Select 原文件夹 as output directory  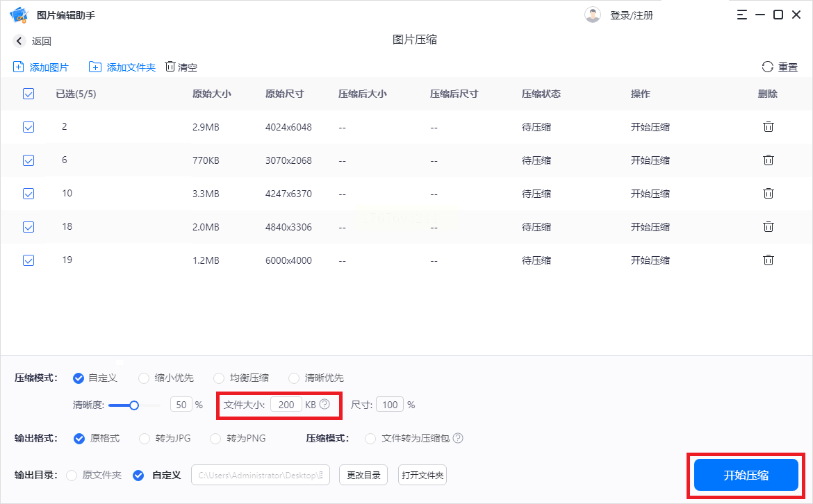(72, 475)
